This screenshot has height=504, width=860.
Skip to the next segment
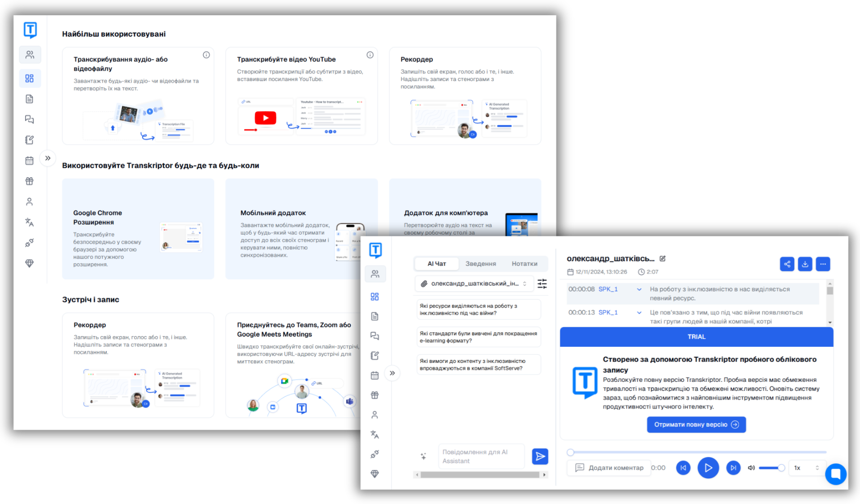coord(733,468)
